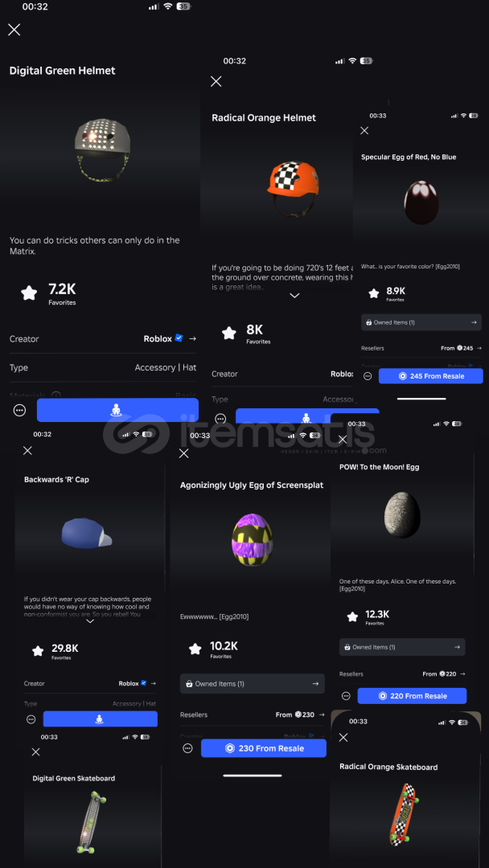
Task: Close the Digital Green Helmet screen
Action: pyautogui.click(x=14, y=30)
